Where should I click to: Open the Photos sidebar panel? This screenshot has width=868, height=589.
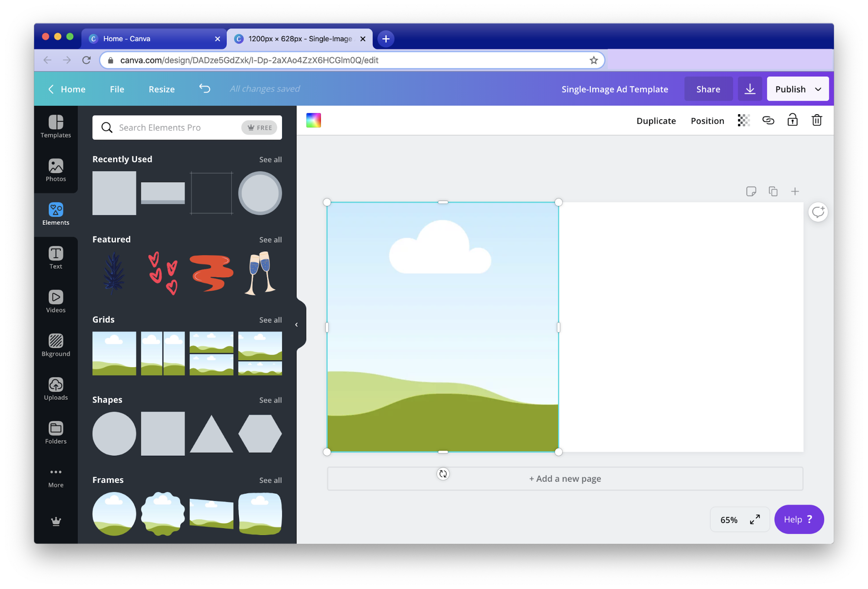pos(56,170)
